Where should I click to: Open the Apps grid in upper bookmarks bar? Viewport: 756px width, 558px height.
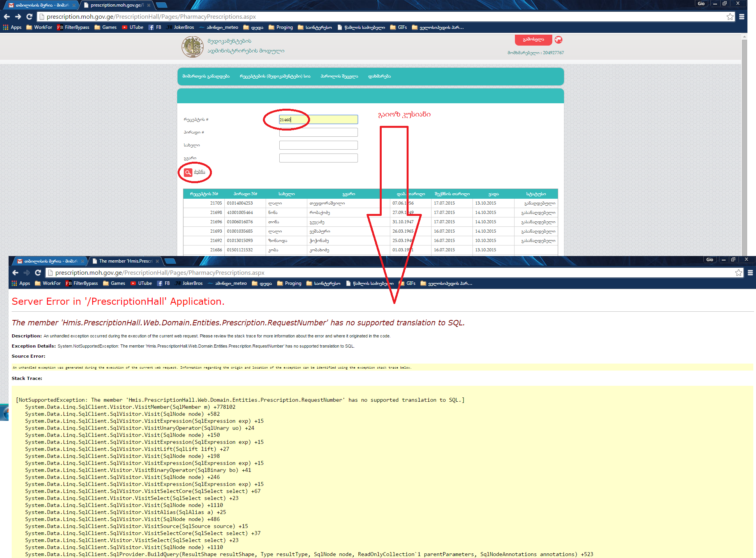point(12,27)
